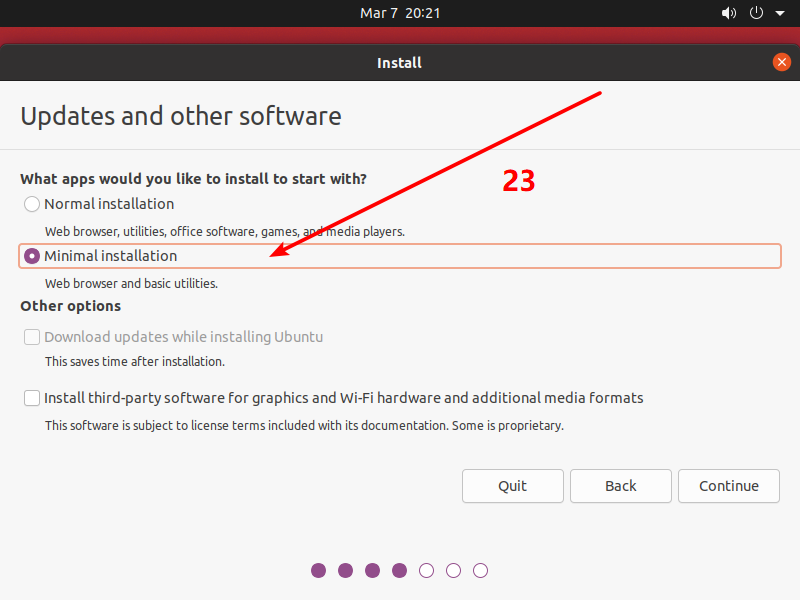Quit the Ubuntu installer

[x=512, y=486]
